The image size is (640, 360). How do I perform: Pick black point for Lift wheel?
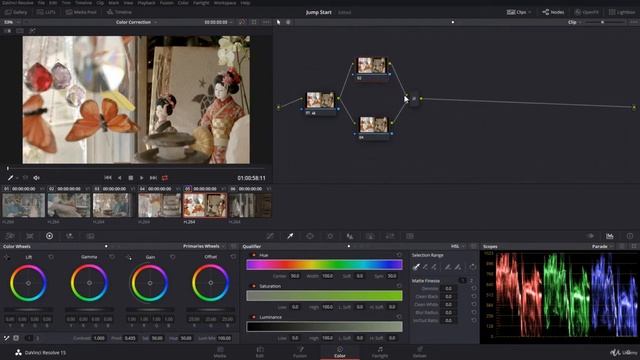point(7,257)
